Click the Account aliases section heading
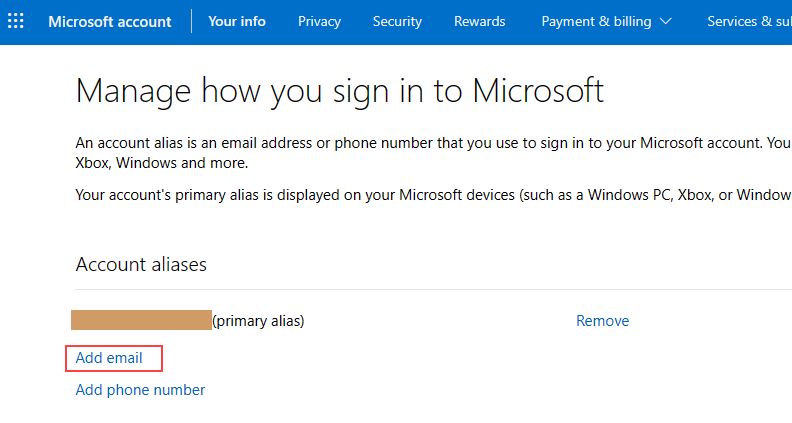The image size is (792, 423). 141,265
